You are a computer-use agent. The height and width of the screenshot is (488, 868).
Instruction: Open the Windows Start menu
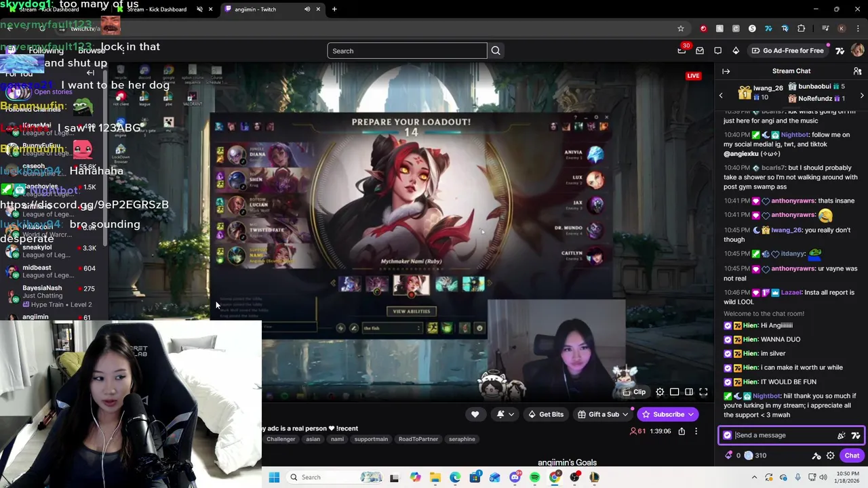coord(274,477)
